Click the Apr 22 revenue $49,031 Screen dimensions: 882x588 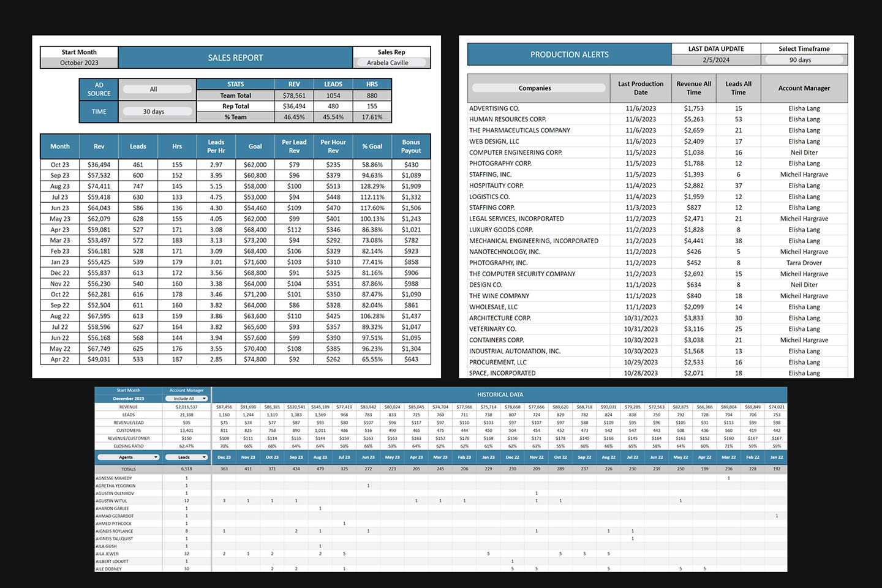99,360
